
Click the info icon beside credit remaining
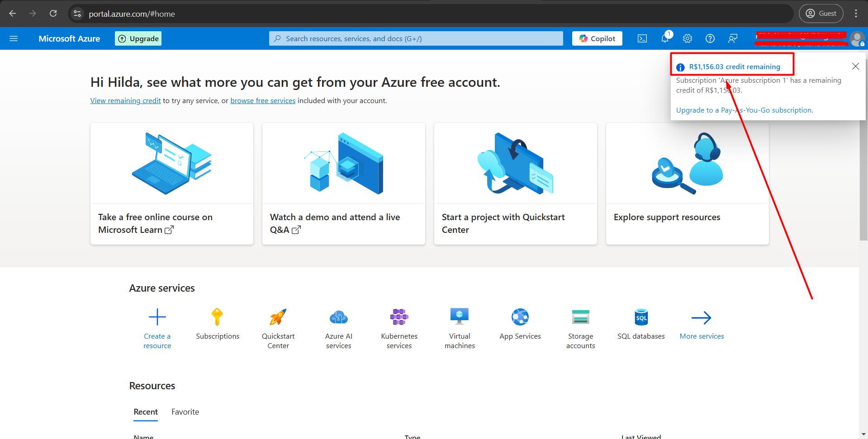click(x=680, y=67)
